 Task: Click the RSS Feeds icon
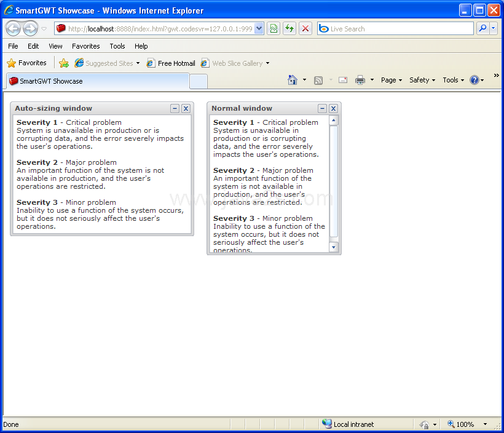click(318, 80)
